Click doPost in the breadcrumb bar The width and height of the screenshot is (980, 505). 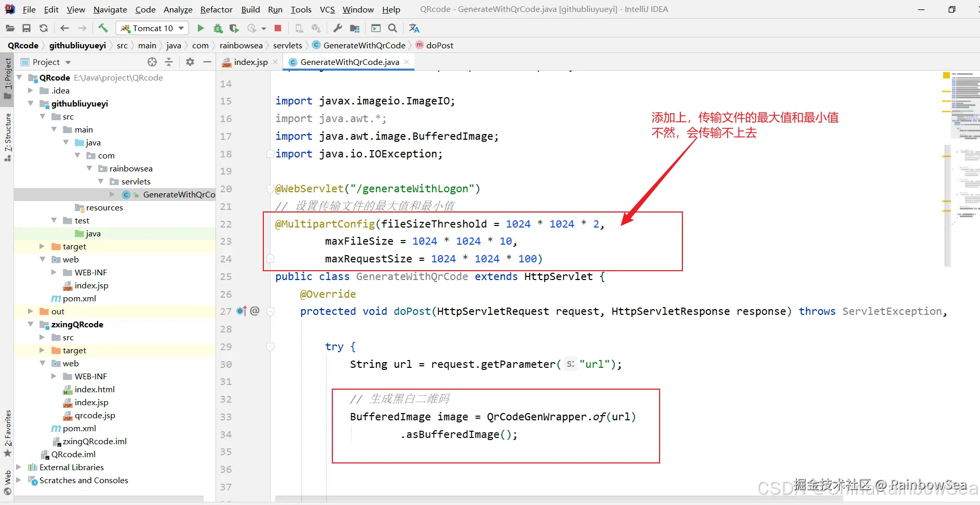coord(434,45)
